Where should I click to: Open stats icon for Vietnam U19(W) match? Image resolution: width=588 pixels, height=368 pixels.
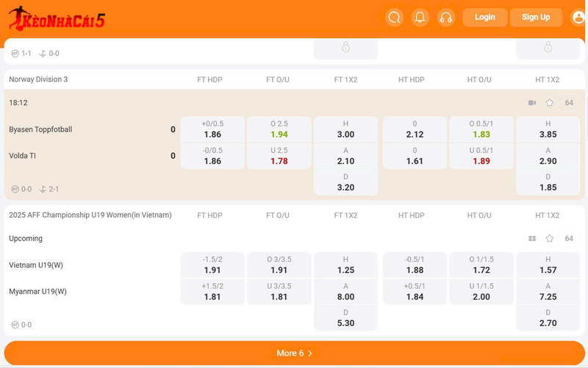click(x=532, y=238)
